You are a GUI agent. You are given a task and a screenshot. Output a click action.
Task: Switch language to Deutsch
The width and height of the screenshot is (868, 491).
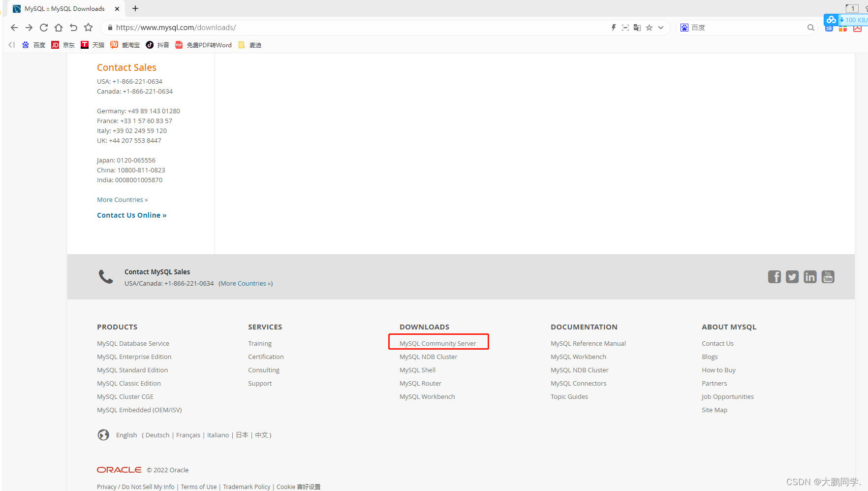tap(157, 435)
